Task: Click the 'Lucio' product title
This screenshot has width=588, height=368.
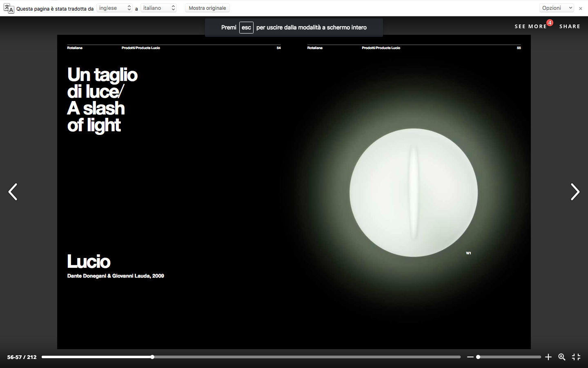Action: coord(89,262)
